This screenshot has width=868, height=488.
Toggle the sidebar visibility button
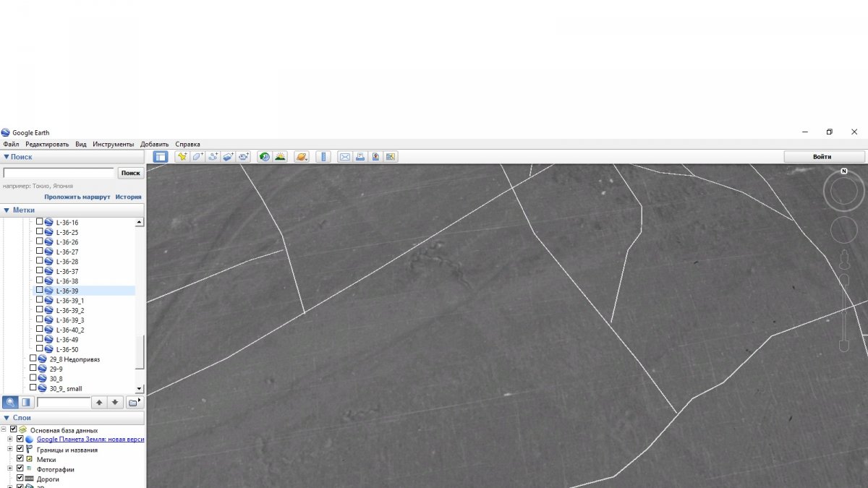click(161, 156)
